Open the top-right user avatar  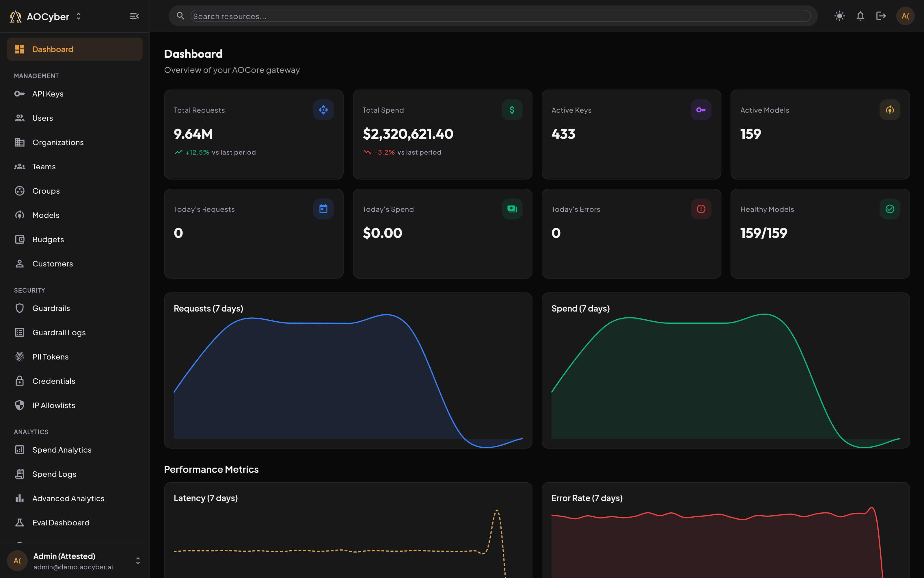[905, 16]
